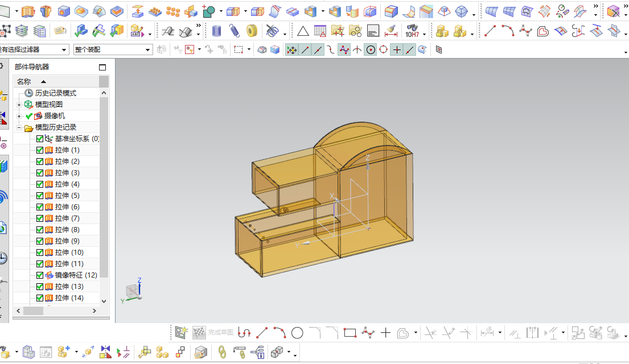Expand the 模型视图 tree node

[x=19, y=105]
